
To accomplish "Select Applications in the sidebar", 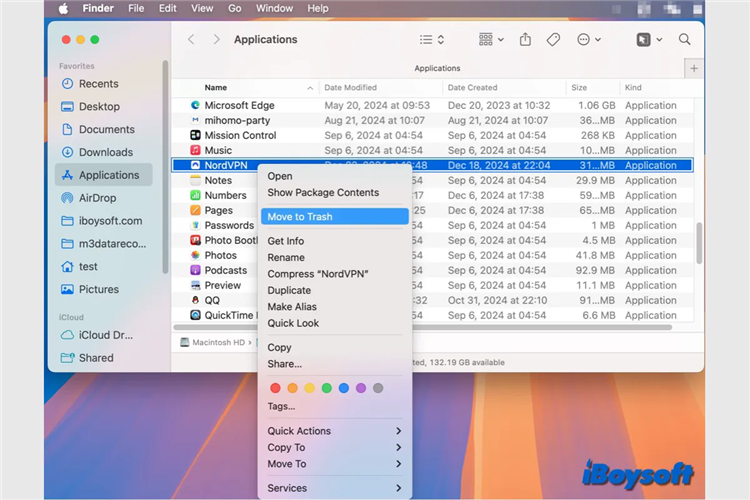I will [x=104, y=175].
